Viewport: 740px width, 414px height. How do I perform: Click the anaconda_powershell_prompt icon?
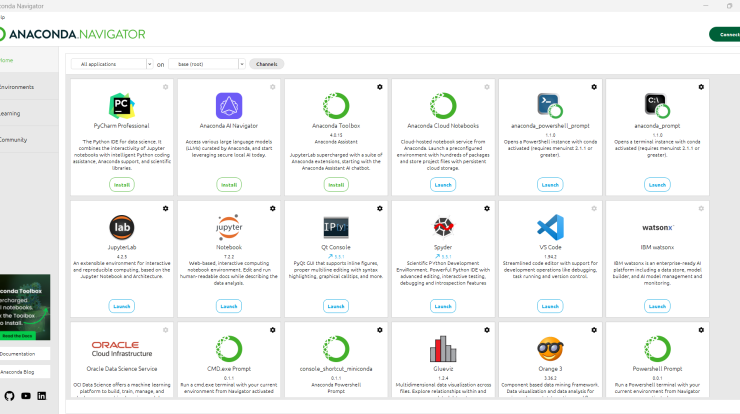[550, 105]
